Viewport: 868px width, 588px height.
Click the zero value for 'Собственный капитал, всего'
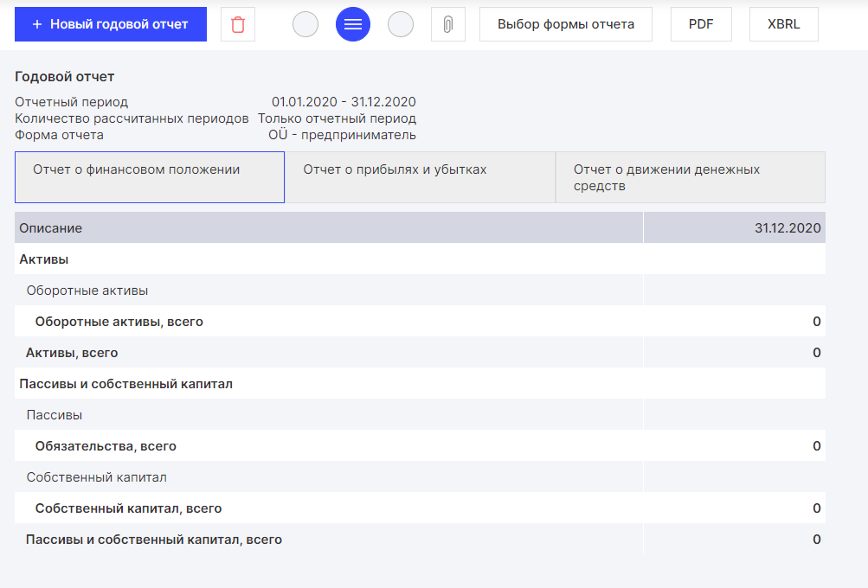tap(817, 508)
